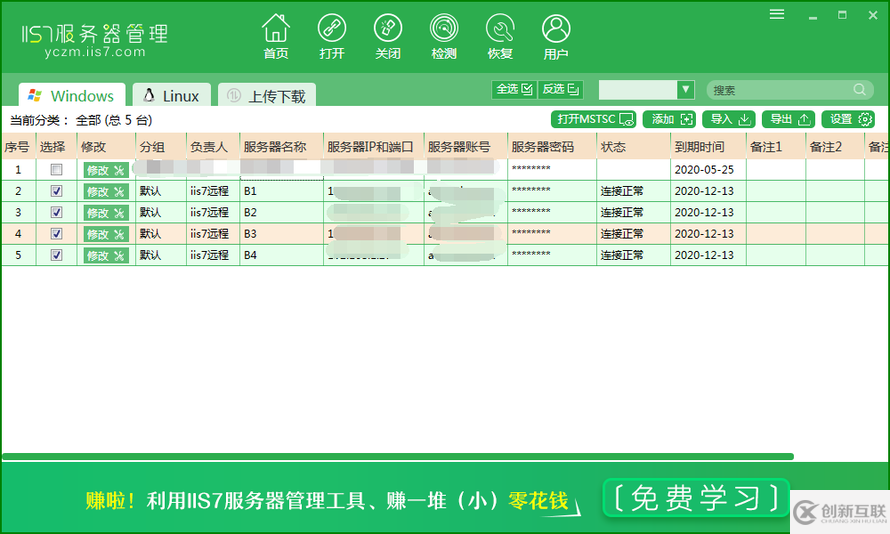The height and width of the screenshot is (534, 890).
Task: Check the checkbox for server row 1
Action: 57,170
